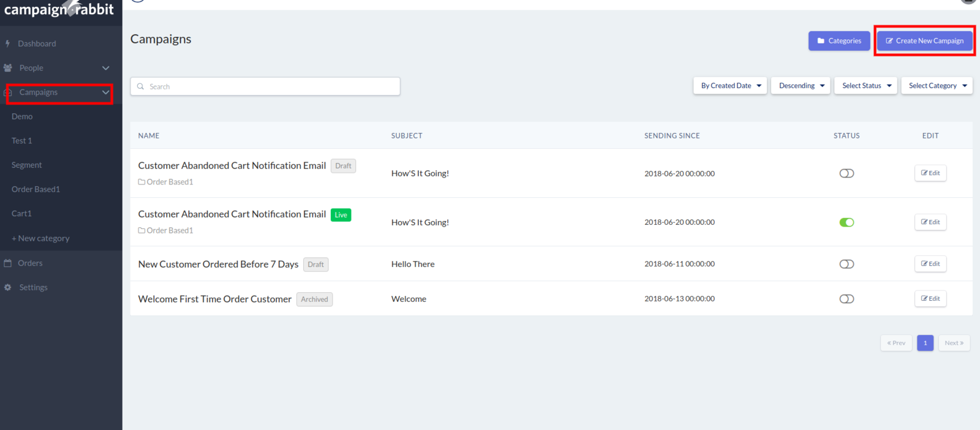Click folder icon beside Draft campaign's Order Based1
The height and width of the screenshot is (430, 980).
click(141, 182)
